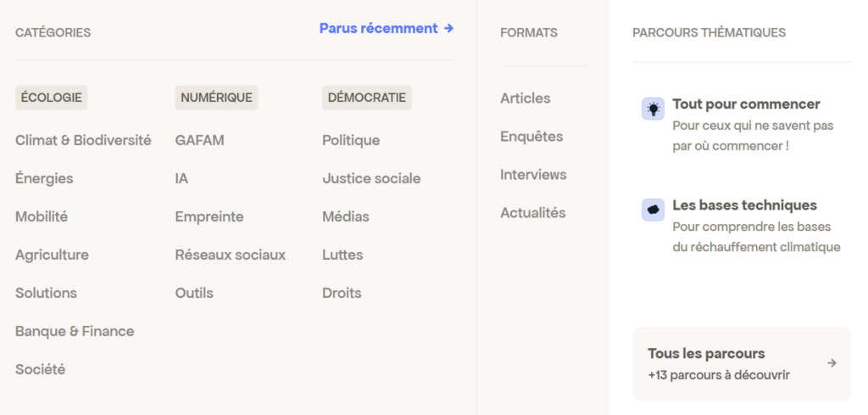
Task: Open Climat & Biodiversité category
Action: [83, 140]
